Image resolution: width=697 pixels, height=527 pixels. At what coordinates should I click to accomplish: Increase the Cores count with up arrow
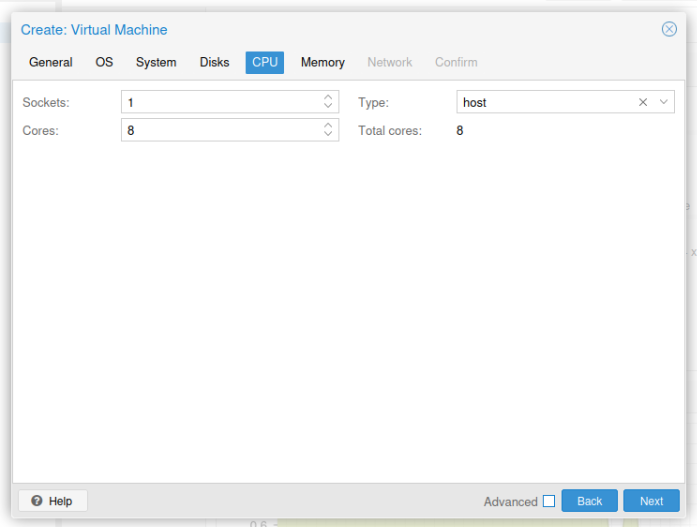328,126
